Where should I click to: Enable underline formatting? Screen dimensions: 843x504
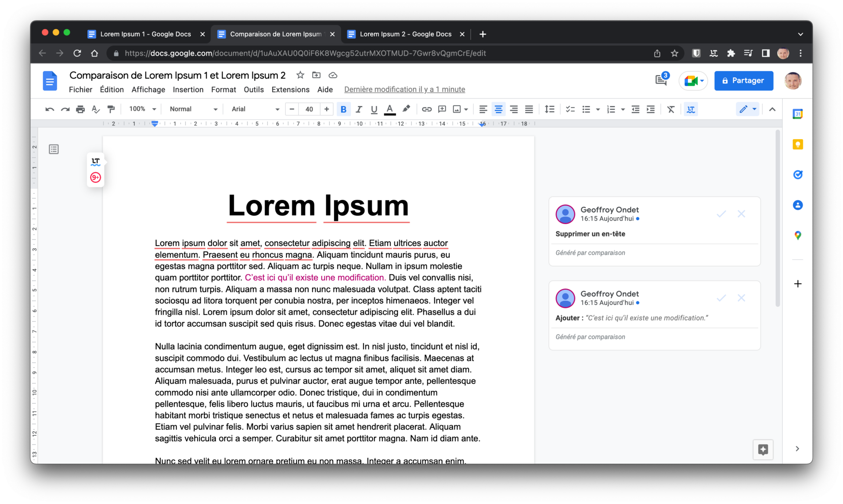pos(374,109)
